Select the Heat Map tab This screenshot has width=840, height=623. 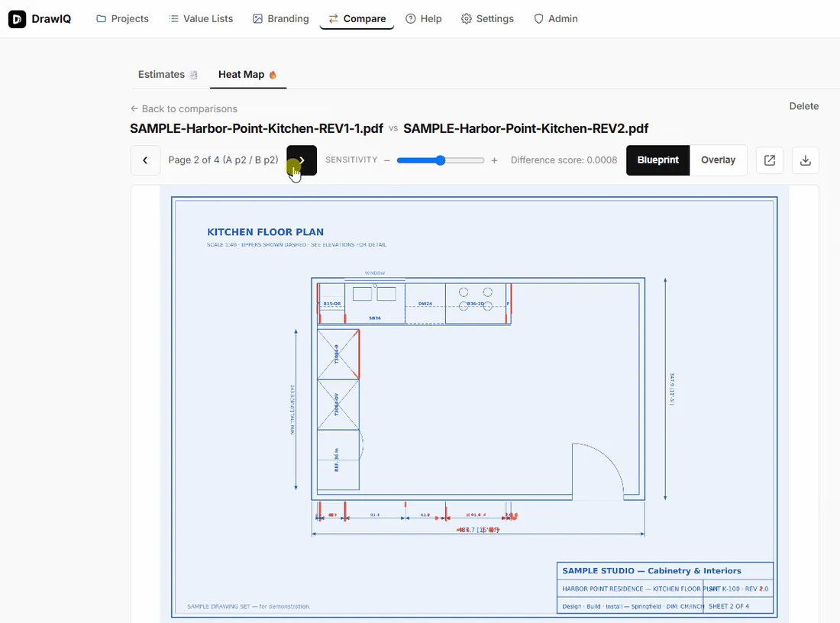(247, 75)
